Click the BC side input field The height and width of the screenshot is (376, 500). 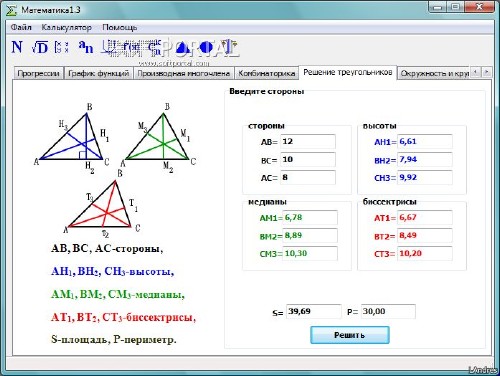[x=308, y=159]
